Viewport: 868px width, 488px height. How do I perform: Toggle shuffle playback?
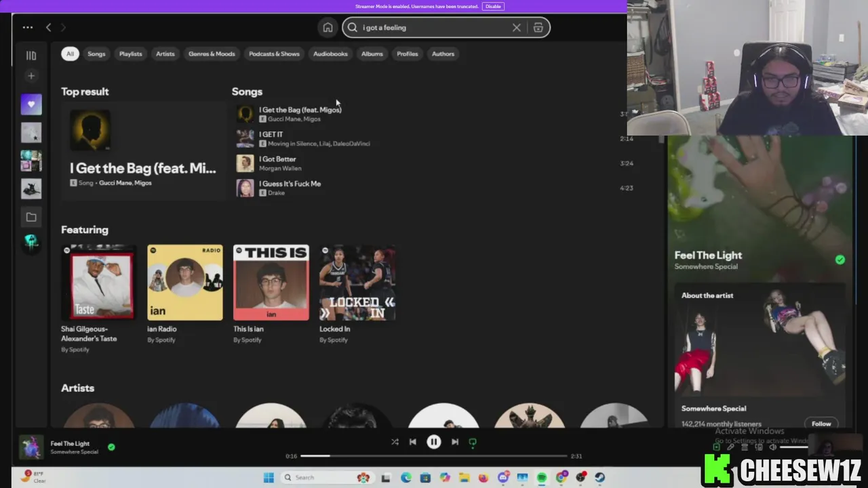pyautogui.click(x=395, y=442)
